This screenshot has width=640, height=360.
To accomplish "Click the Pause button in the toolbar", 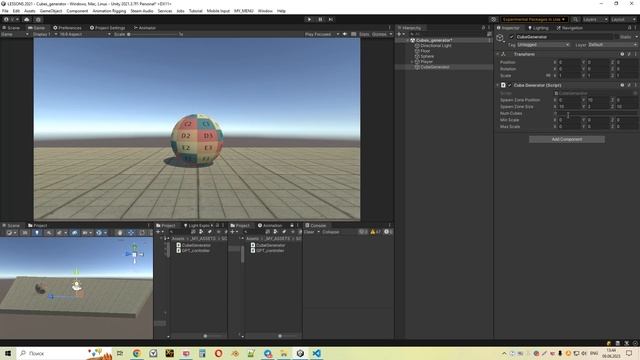I will coord(320,19).
